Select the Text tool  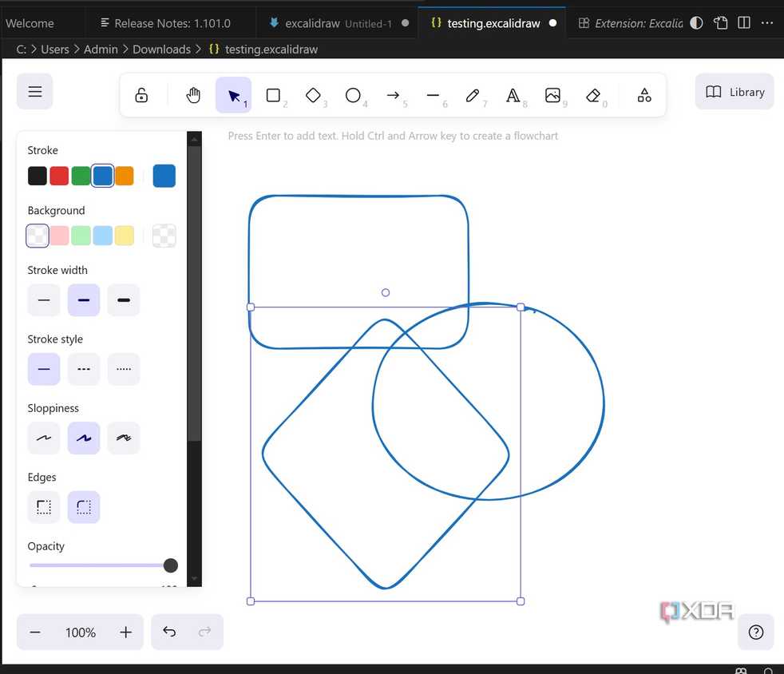513,95
